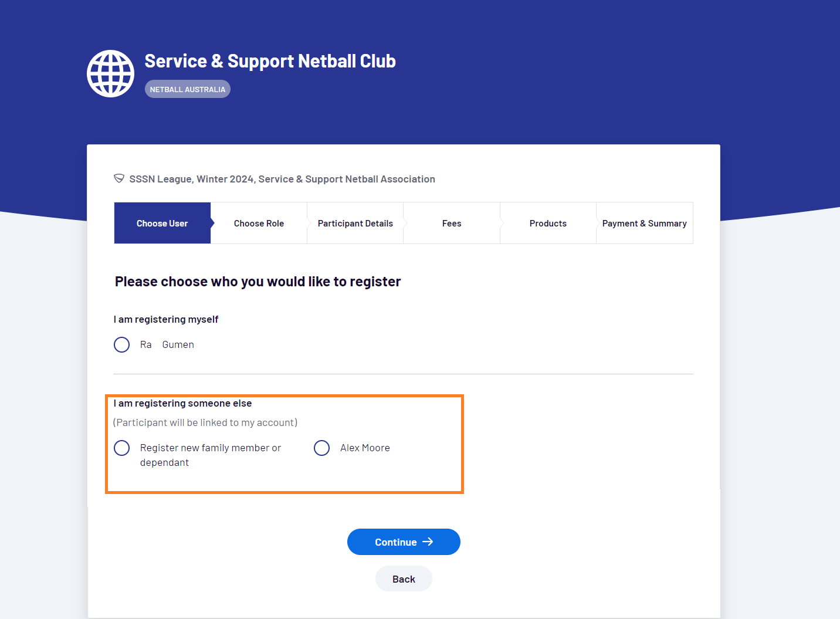Click the Continue button

(404, 542)
